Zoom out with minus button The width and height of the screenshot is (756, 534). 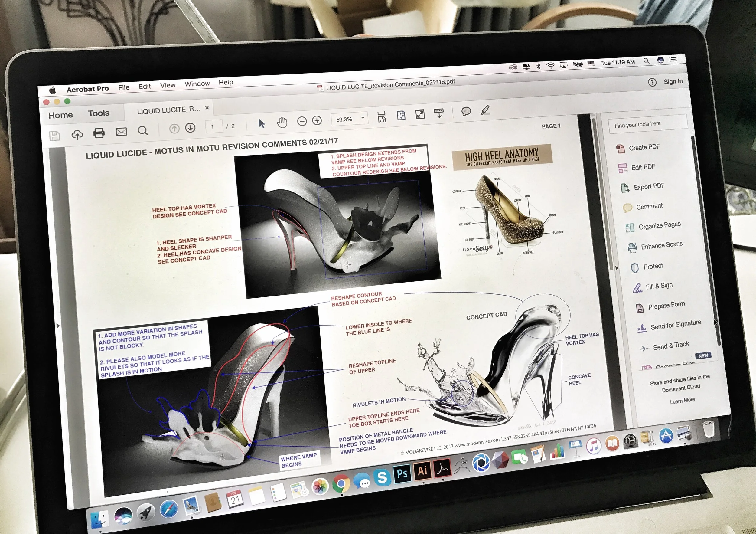coord(301,122)
